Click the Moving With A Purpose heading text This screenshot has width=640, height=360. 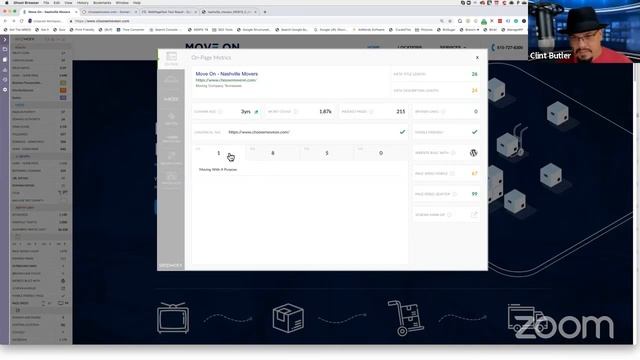click(218, 169)
